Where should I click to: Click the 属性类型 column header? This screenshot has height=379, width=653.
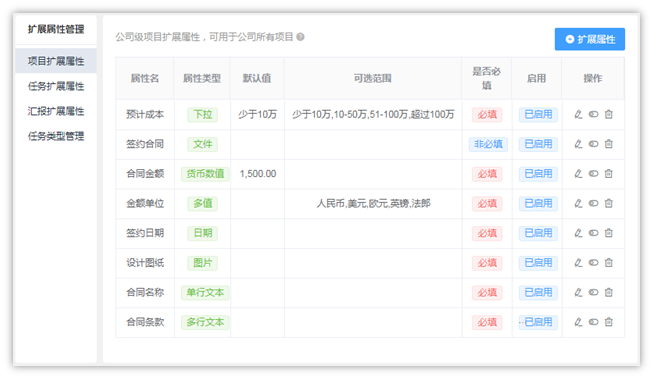point(202,78)
